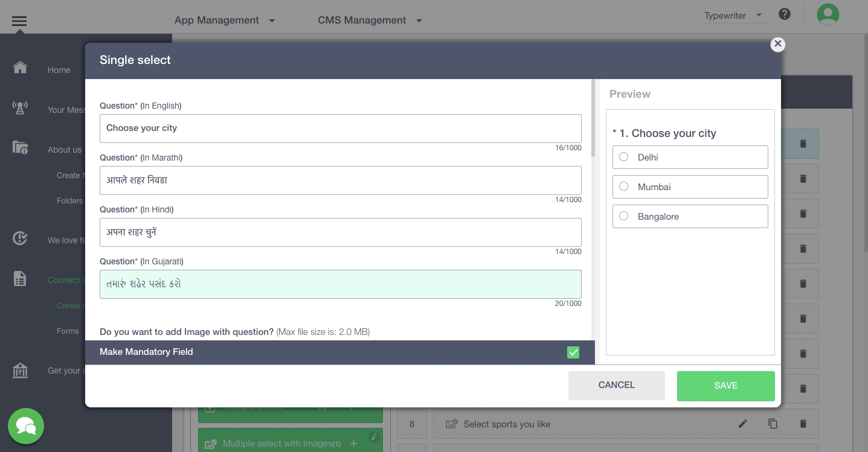Open the Typewriter selector dropdown
This screenshot has width=868, height=452.
[x=733, y=16]
